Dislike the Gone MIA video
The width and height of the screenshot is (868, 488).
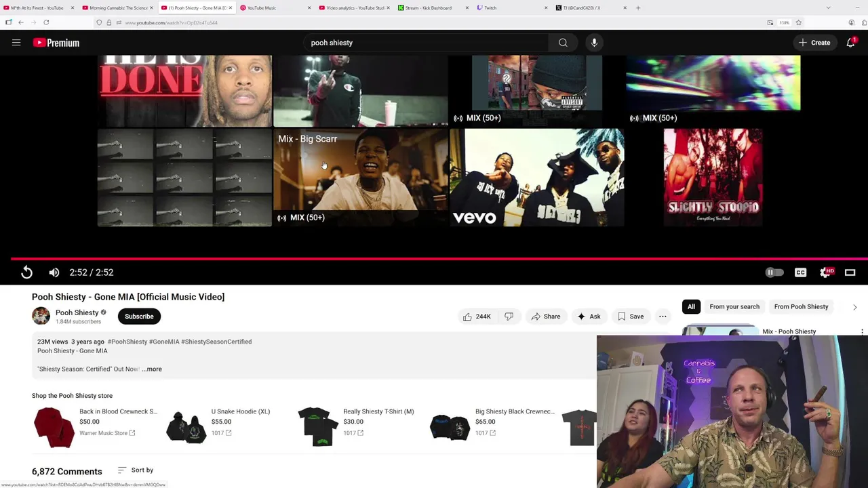click(x=509, y=317)
